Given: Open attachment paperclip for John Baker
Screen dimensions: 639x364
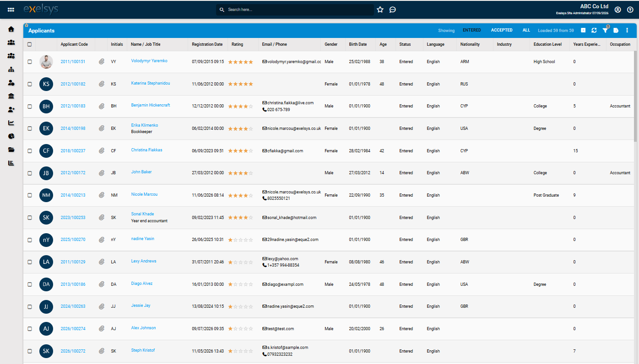Looking at the screenshot, I should 102,173.
